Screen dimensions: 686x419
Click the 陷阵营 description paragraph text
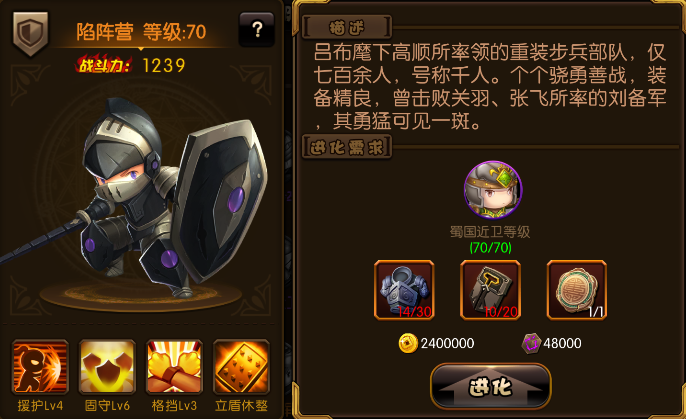point(490,87)
